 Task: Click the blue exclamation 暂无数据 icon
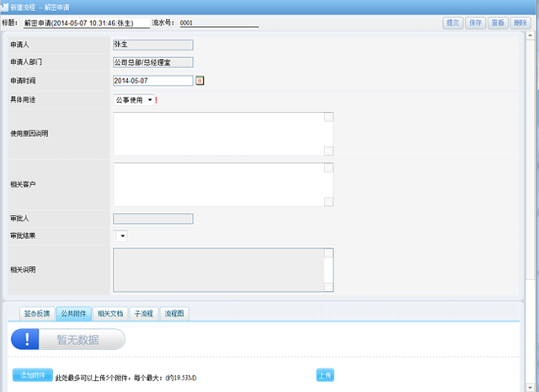pos(28,339)
